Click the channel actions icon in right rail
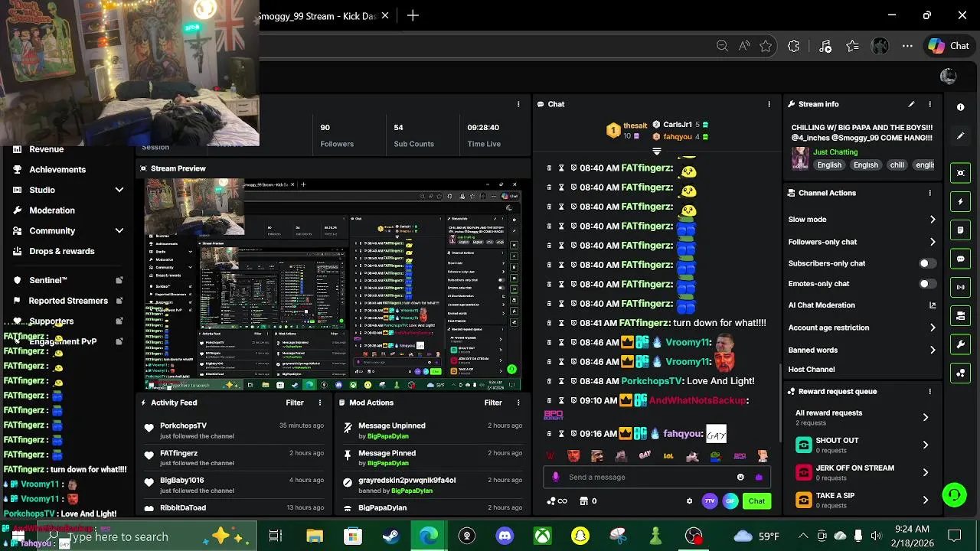 tap(961, 315)
